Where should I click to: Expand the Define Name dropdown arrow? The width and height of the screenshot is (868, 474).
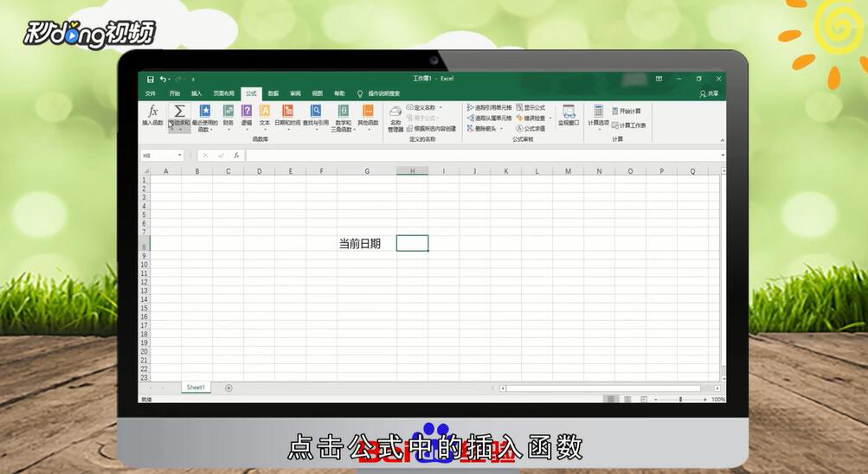pyautogui.click(x=440, y=107)
